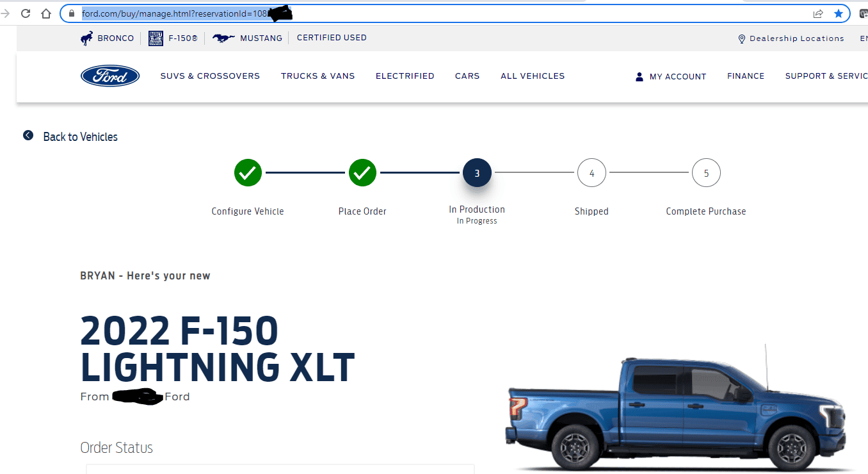Select step 3 In Production circle
This screenshot has width=868, height=474.
pos(477,173)
